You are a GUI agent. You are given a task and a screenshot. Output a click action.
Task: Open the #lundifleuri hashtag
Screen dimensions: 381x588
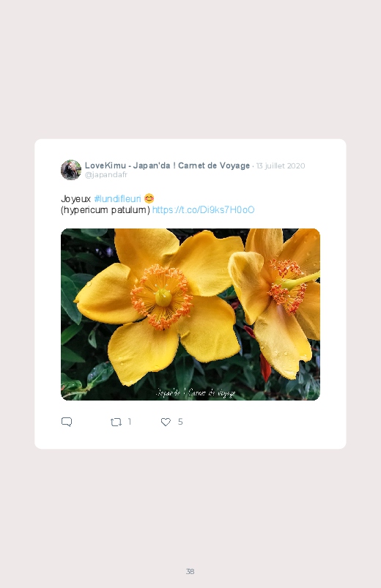click(117, 198)
